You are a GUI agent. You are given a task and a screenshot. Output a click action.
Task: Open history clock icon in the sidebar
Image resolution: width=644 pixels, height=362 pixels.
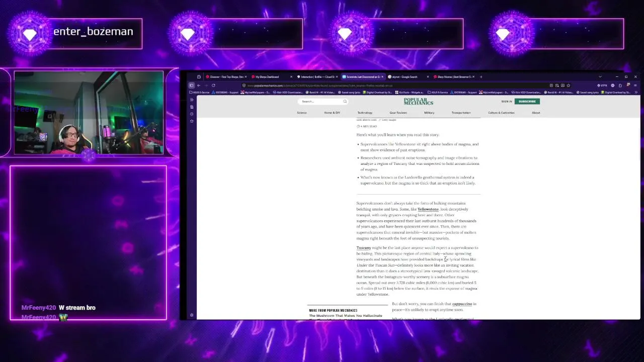[192, 114]
